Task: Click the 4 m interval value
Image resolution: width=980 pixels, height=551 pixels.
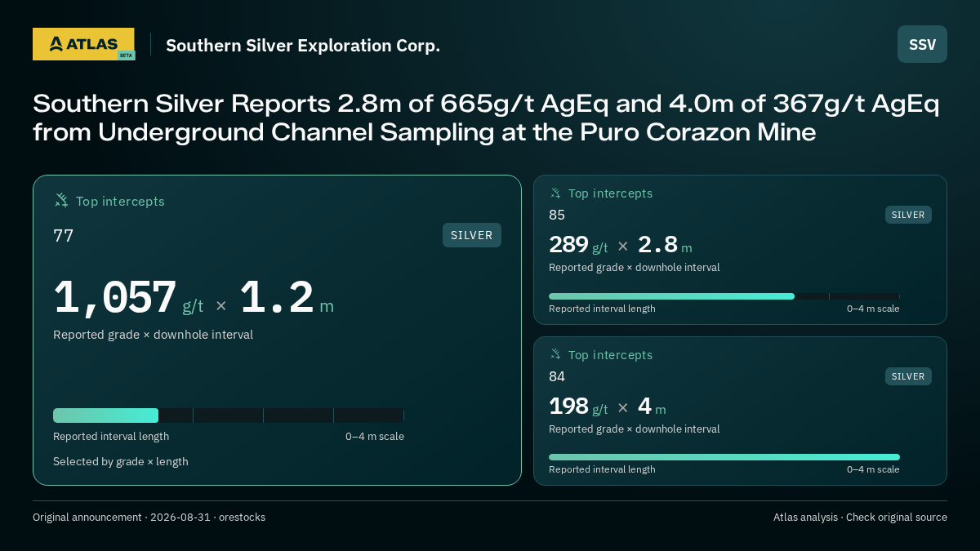Action: click(652, 407)
